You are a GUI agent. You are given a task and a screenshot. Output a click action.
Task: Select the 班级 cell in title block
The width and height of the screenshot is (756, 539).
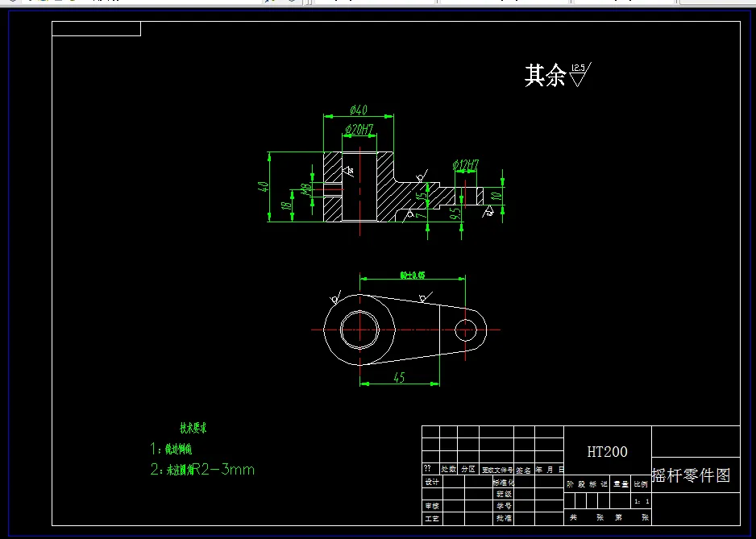click(503, 494)
